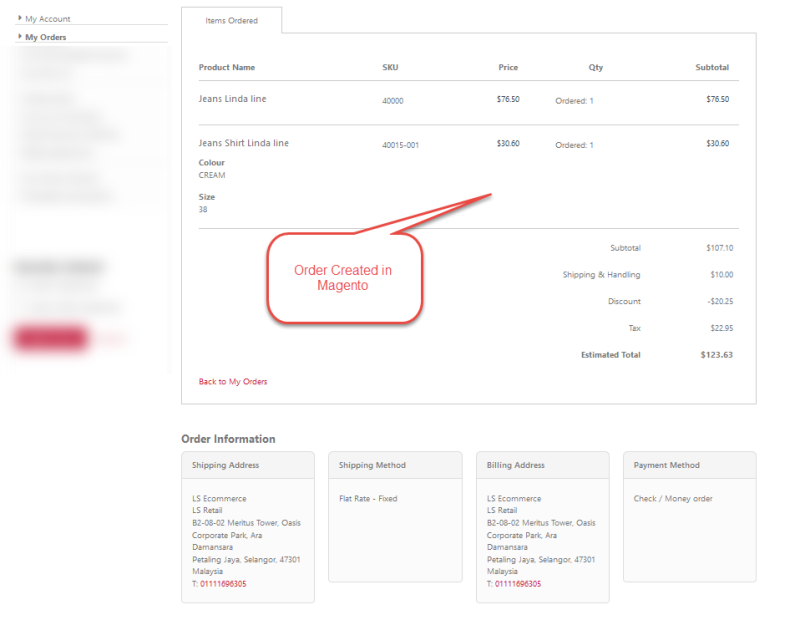Select the Jeans Linda line product name
This screenshot has height=620, width=800.
(233, 99)
